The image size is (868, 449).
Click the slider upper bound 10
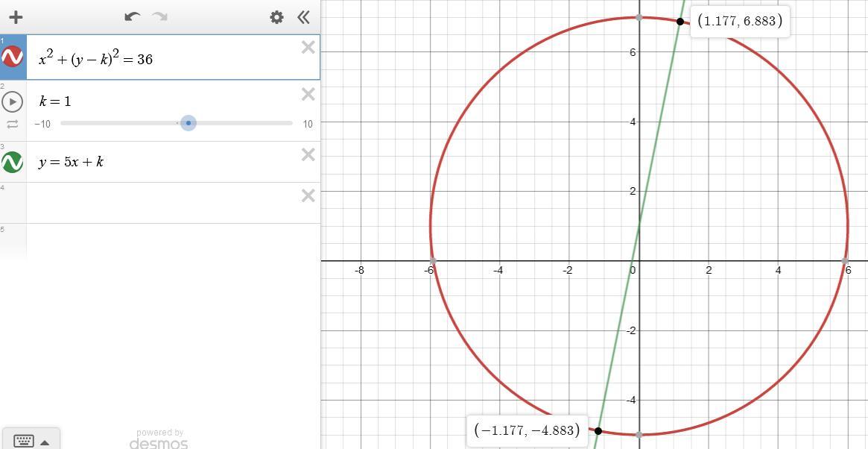[x=307, y=124]
